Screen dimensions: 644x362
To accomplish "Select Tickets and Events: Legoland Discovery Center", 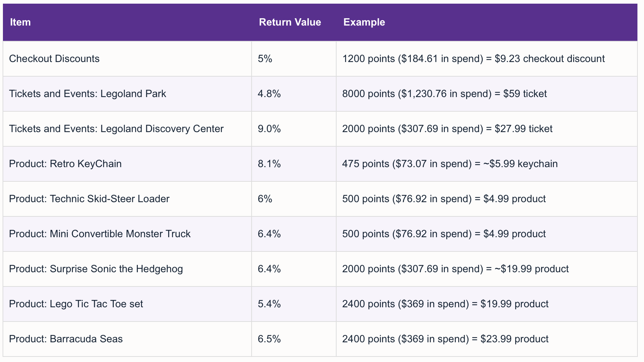I will pos(116,129).
